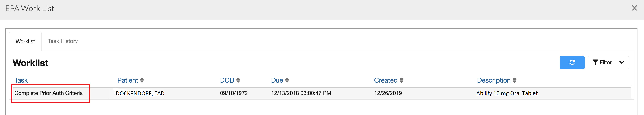
Task: Click the Created header label
Action: pos(386,80)
